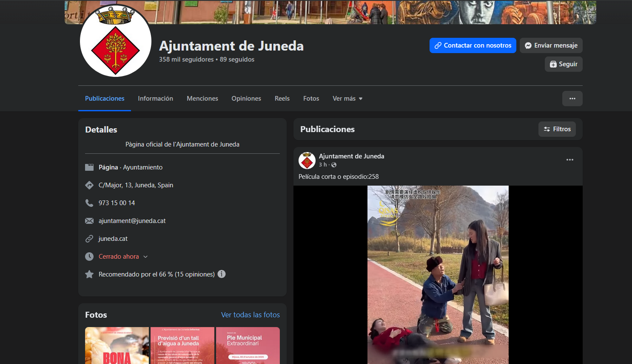Open the Ple Municipal Extraordinari photo
This screenshot has height=364, width=632.
[x=248, y=345]
